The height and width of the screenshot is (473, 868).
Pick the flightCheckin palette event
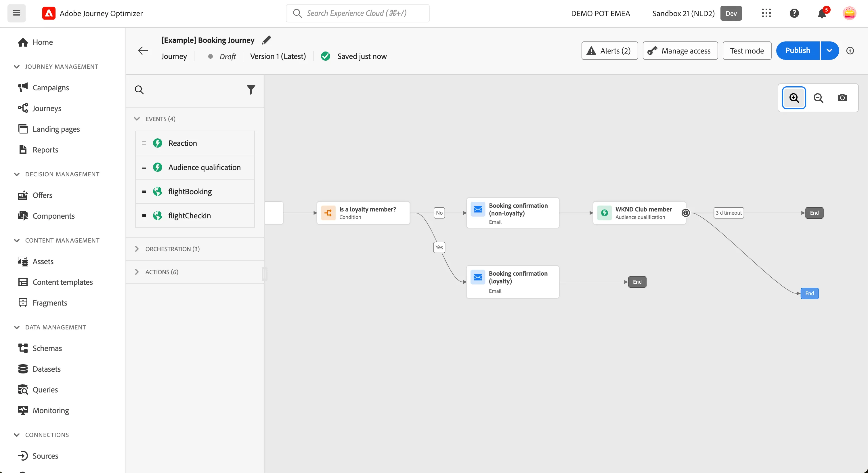coord(195,215)
